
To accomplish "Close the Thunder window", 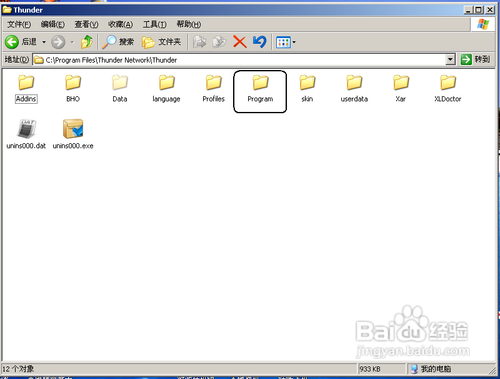I will click(490, 10).
